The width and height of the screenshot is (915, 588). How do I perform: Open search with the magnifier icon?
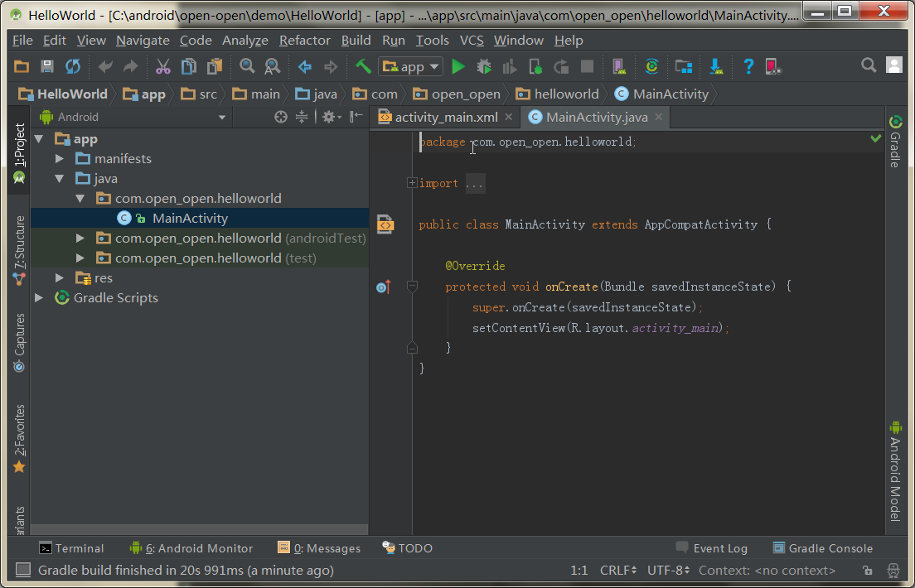pos(869,65)
